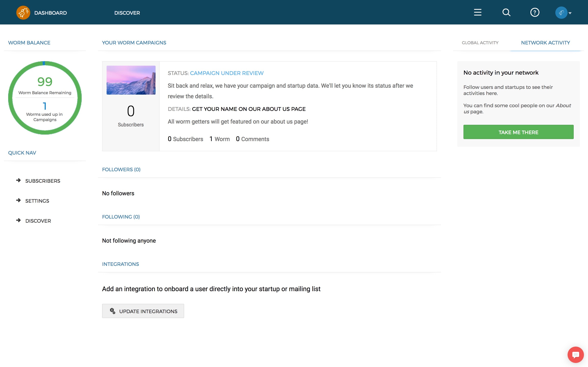
Task: Switch to the Global Activity tab
Action: (x=480, y=43)
